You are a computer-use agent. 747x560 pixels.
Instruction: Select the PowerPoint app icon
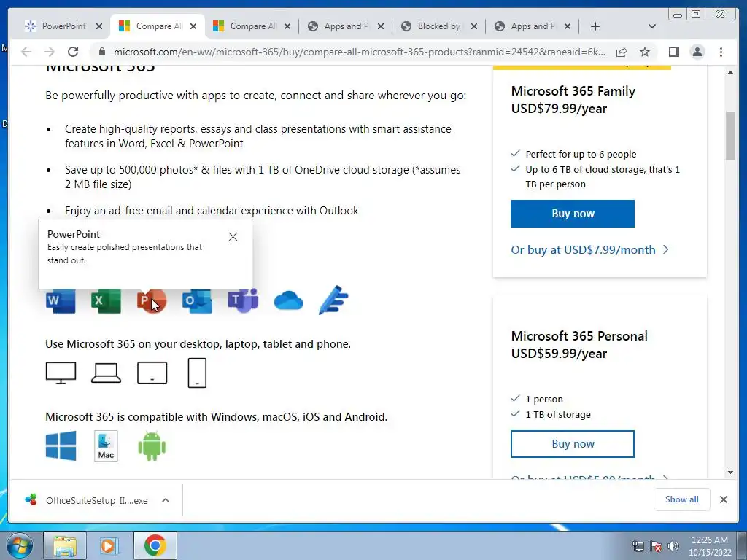click(x=152, y=301)
